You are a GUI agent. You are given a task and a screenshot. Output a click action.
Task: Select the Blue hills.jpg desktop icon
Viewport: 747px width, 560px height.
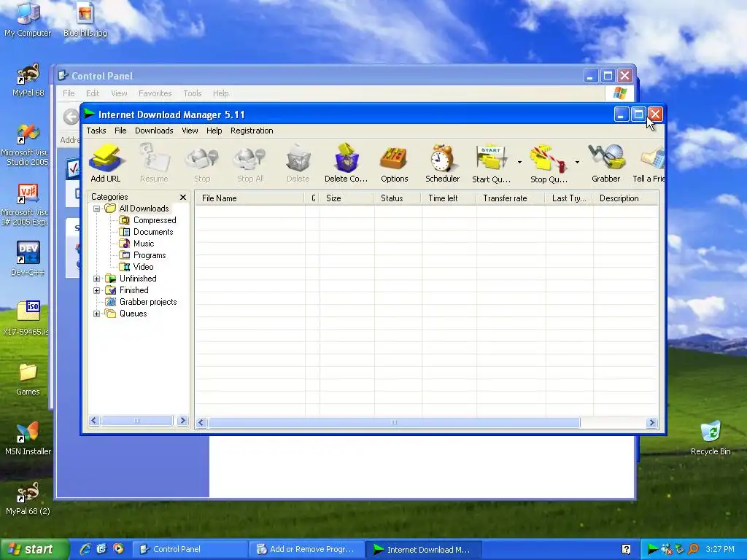[85, 20]
